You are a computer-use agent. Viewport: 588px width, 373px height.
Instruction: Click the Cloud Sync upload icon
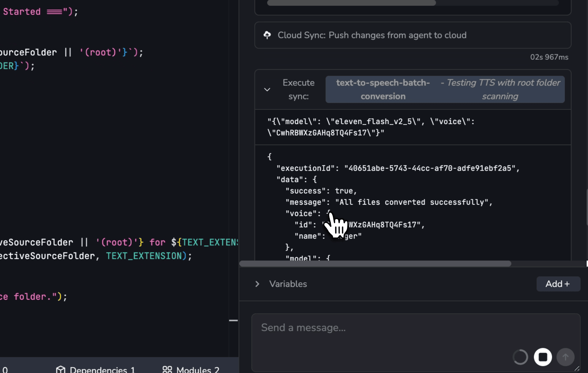267,35
